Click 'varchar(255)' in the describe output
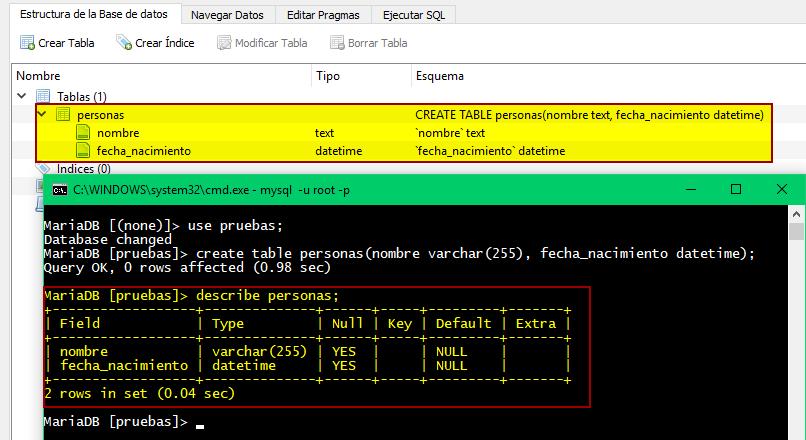Screen dimensions: 806x440 pos(259,352)
